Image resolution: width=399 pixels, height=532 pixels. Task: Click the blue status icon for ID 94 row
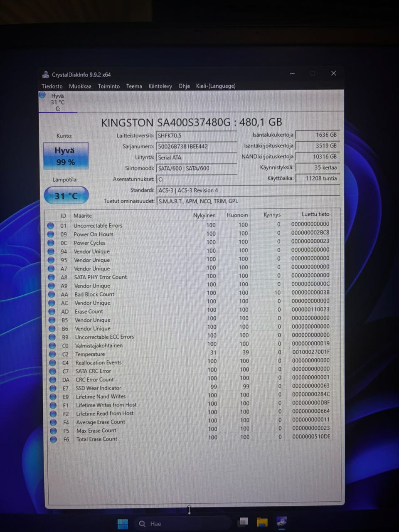[51, 251]
